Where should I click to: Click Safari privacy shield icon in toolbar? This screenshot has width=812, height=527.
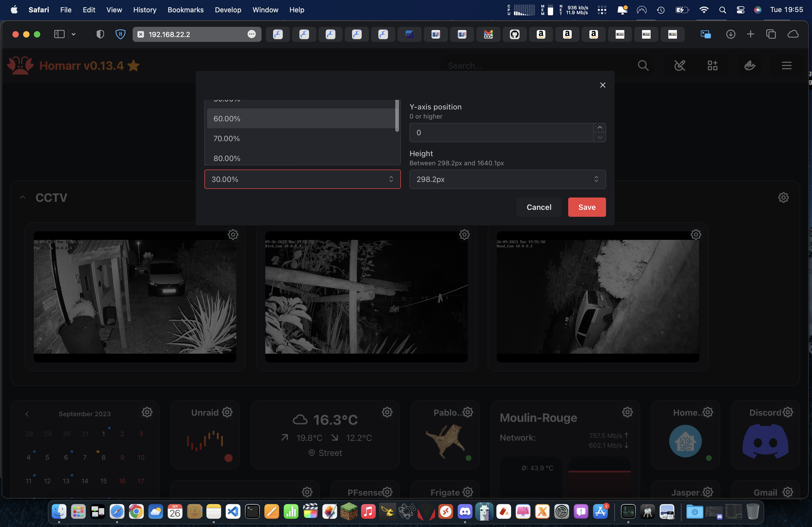click(x=100, y=34)
